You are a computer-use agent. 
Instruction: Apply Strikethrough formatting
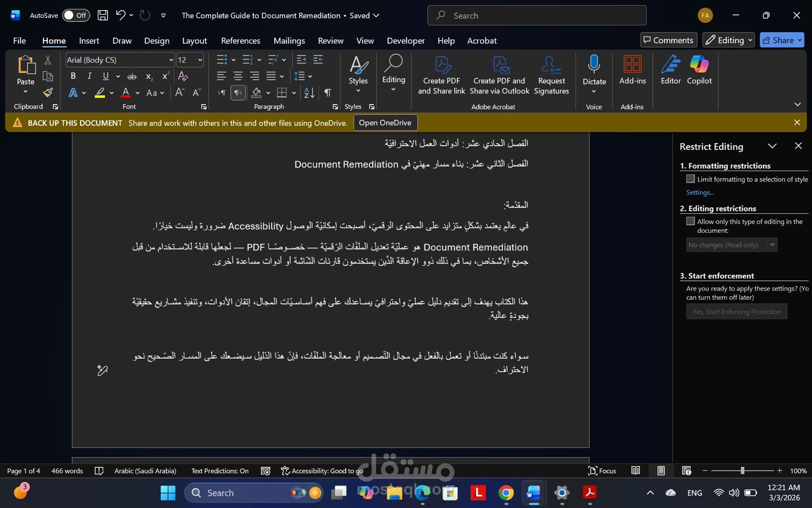(132, 76)
